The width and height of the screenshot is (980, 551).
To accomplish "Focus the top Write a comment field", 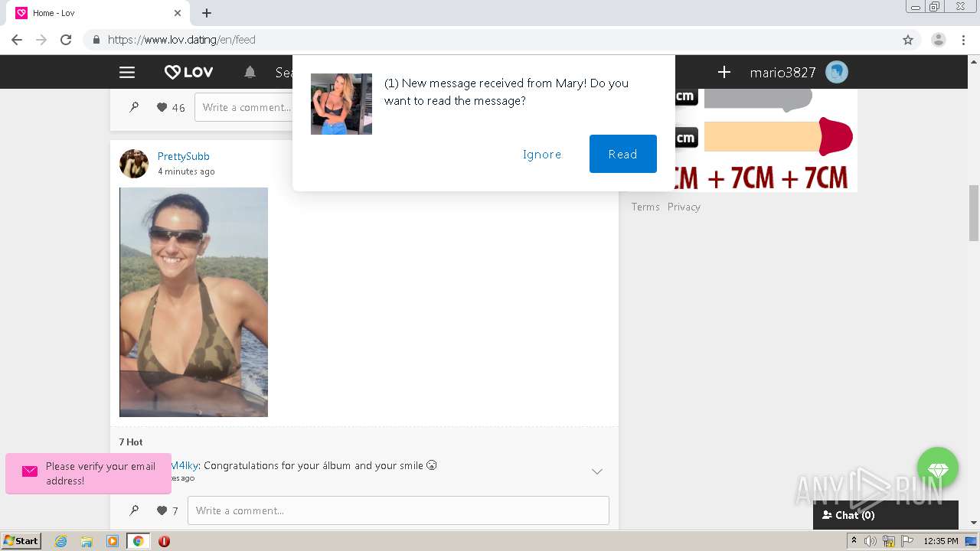I will click(243, 107).
